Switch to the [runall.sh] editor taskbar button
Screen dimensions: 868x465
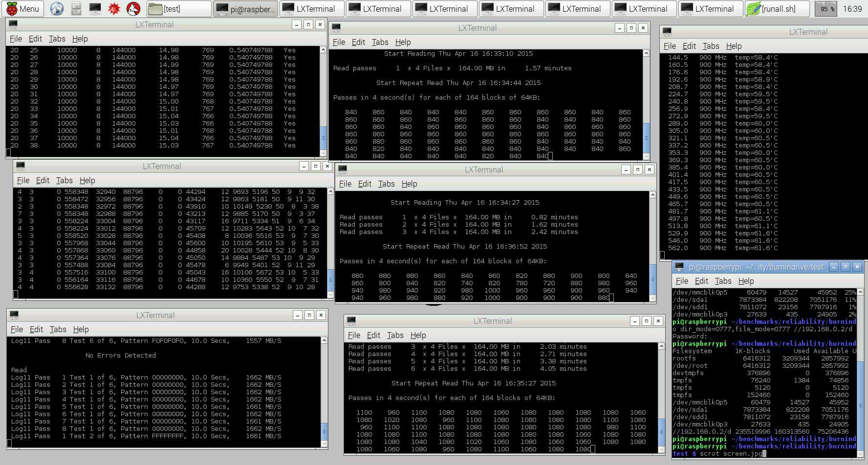click(x=776, y=9)
